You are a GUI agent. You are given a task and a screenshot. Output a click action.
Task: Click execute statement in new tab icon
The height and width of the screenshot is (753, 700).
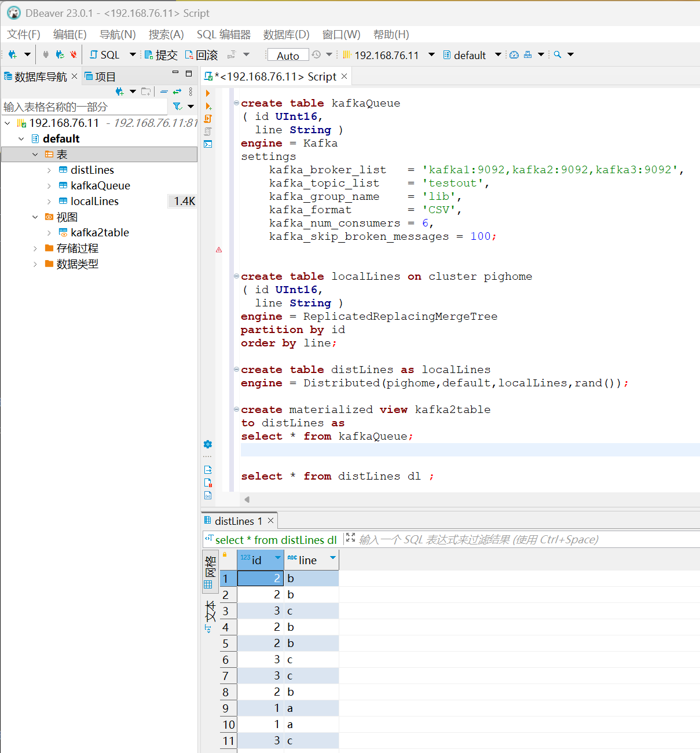(208, 106)
